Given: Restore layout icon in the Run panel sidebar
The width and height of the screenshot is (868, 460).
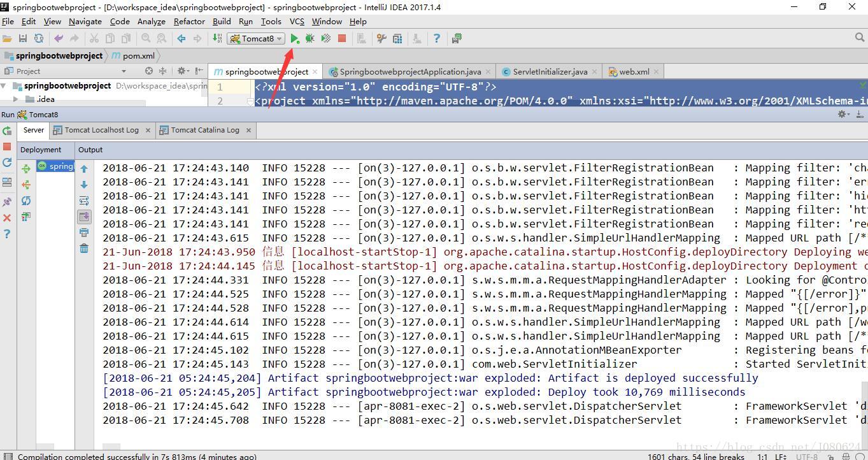Looking at the screenshot, I should 7,182.
